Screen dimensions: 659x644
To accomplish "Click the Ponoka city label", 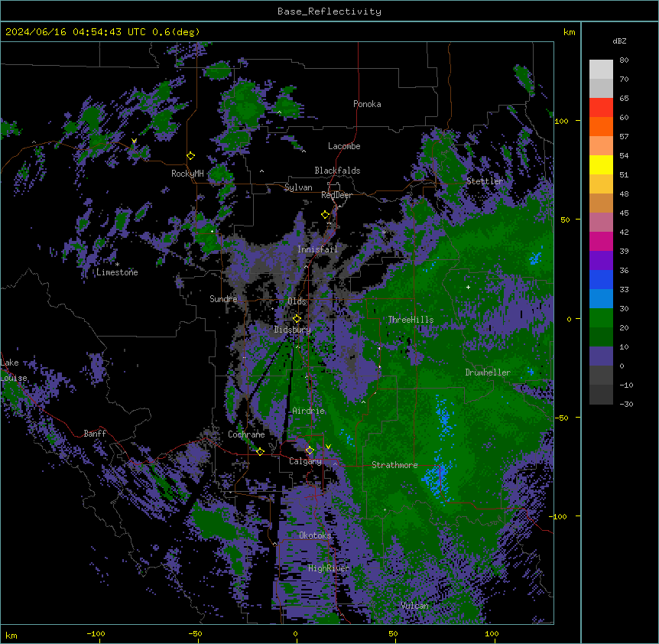I will coord(367,104).
